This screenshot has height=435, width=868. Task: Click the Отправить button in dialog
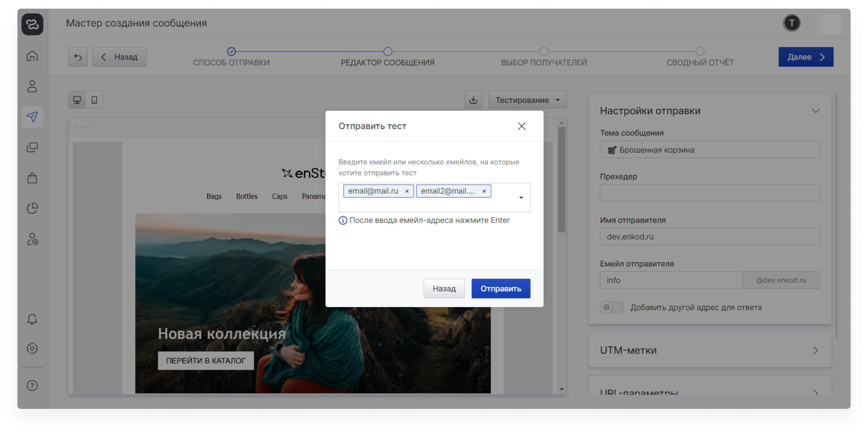point(500,288)
